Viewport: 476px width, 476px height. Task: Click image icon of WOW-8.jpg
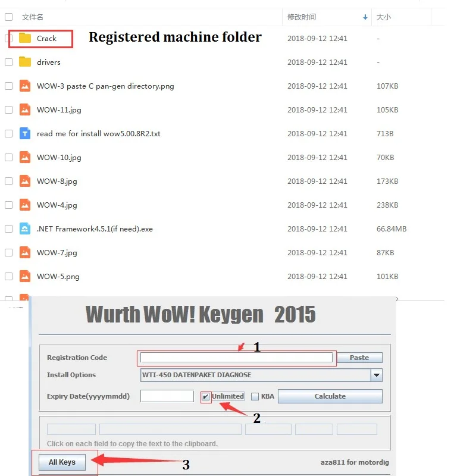click(x=25, y=181)
